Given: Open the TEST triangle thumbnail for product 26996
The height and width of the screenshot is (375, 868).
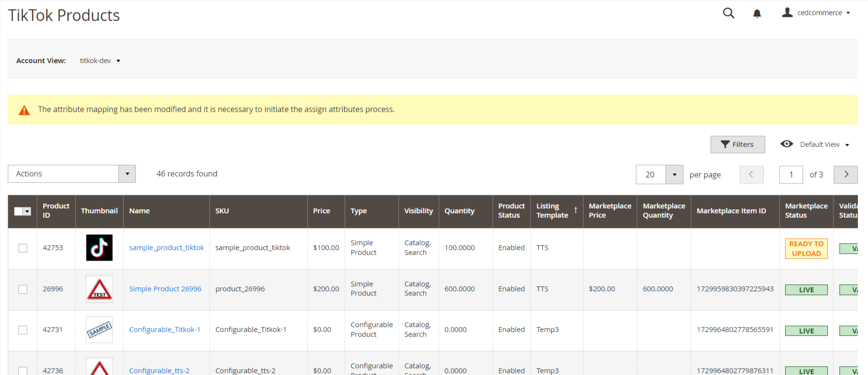Looking at the screenshot, I should [99, 289].
